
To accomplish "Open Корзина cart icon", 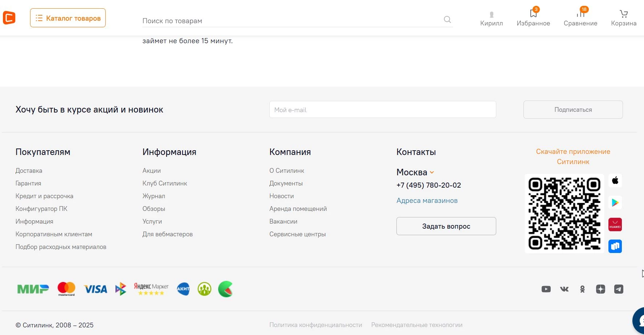I will tap(624, 18).
